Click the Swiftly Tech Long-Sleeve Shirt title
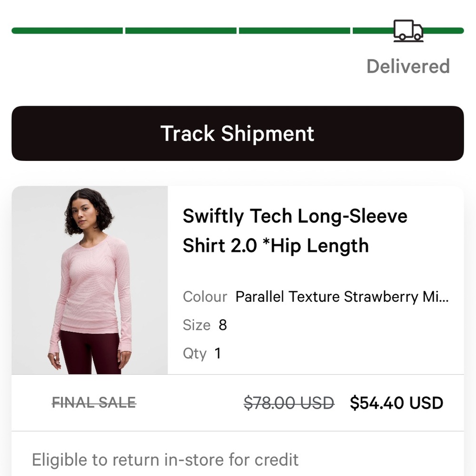The height and width of the screenshot is (476, 476). point(295,231)
